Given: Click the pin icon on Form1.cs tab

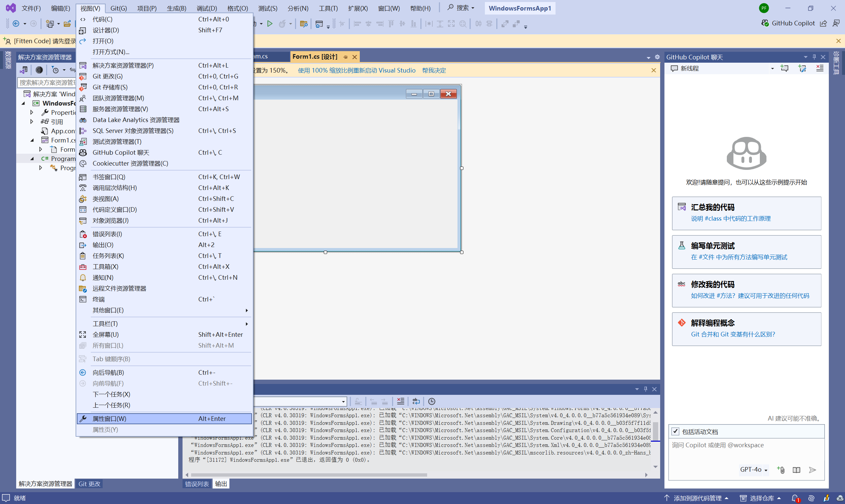Looking at the screenshot, I should point(346,57).
